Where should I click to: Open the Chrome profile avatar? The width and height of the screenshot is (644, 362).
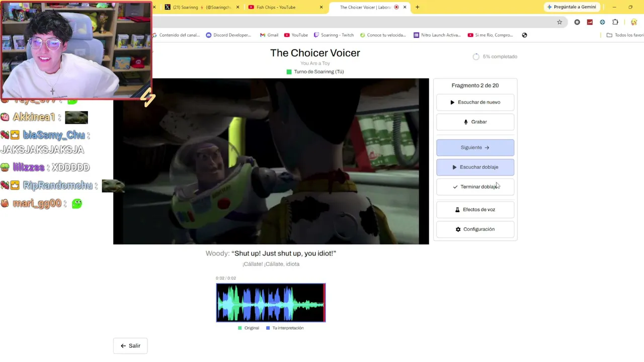pyautogui.click(x=634, y=22)
